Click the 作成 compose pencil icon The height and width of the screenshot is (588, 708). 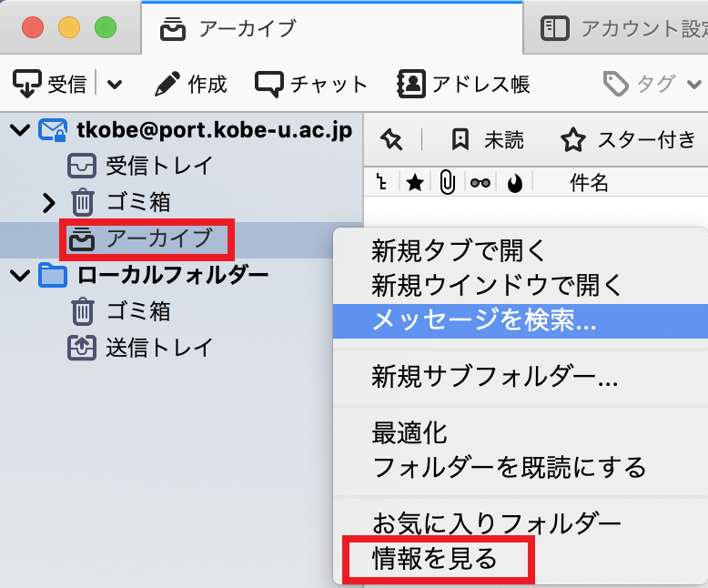[167, 84]
